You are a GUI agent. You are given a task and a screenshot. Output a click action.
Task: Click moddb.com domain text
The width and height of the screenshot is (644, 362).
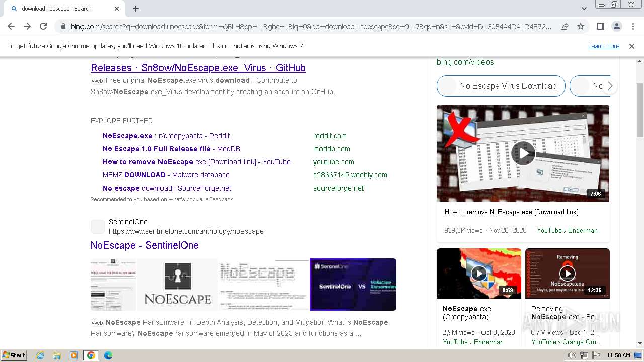(x=332, y=149)
